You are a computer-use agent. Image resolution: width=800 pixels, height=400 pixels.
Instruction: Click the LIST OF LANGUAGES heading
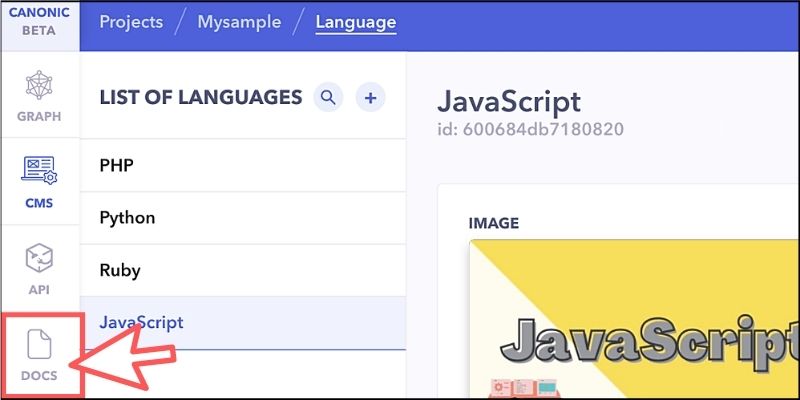click(x=201, y=97)
